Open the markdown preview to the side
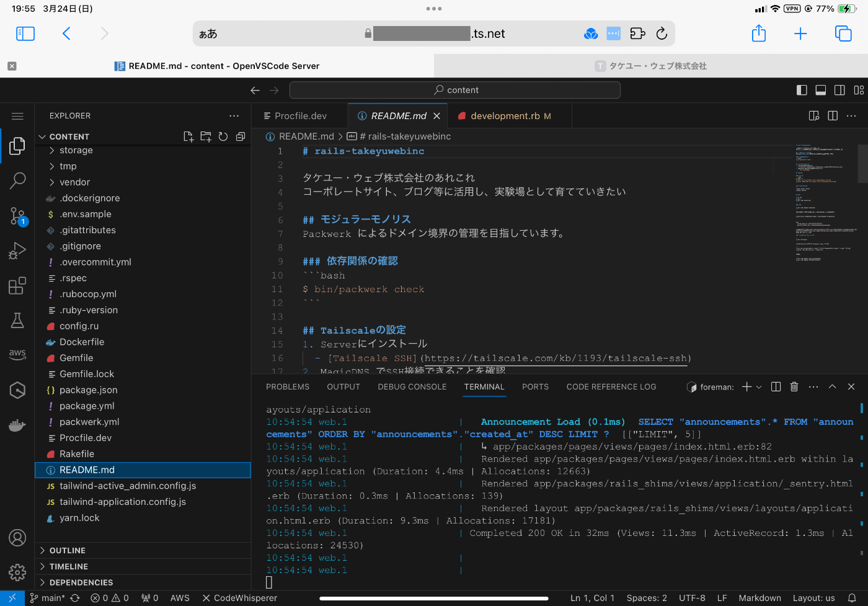868x606 pixels. 814,116
